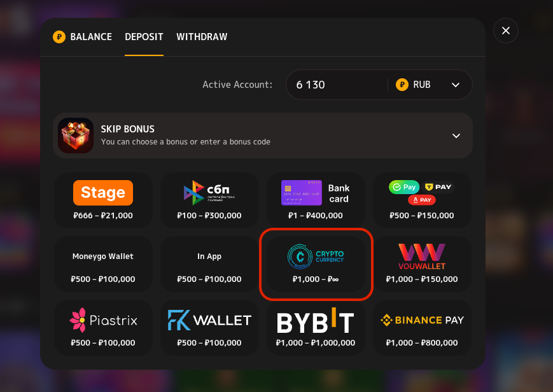Viewport: 553px width, 392px height.
Task: Click limit text under Moneygo Wallet
Action: click(103, 279)
